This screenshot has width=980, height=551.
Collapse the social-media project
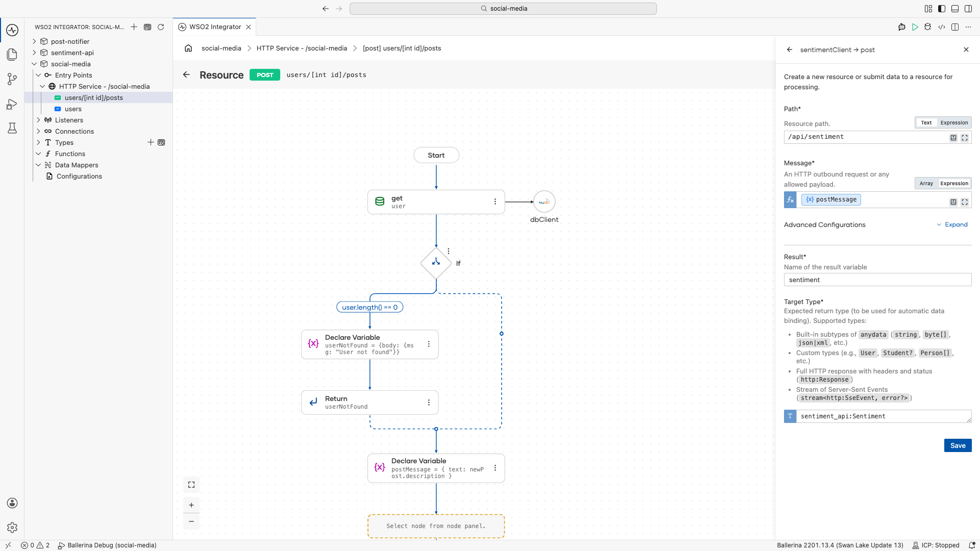tap(34, 64)
